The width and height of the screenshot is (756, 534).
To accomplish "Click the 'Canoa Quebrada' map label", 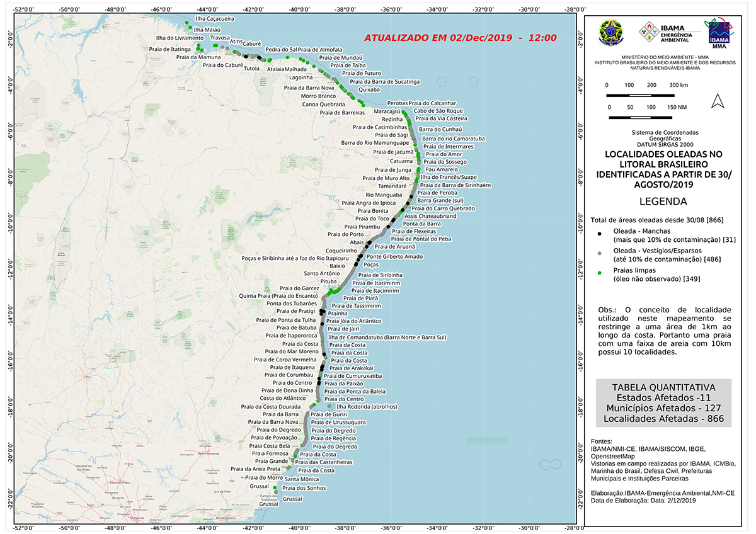I will [x=323, y=104].
